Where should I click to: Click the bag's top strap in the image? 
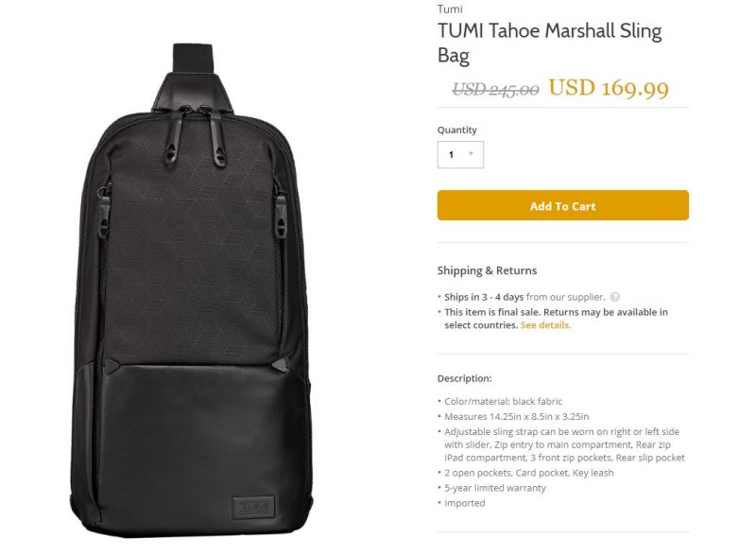[193, 58]
